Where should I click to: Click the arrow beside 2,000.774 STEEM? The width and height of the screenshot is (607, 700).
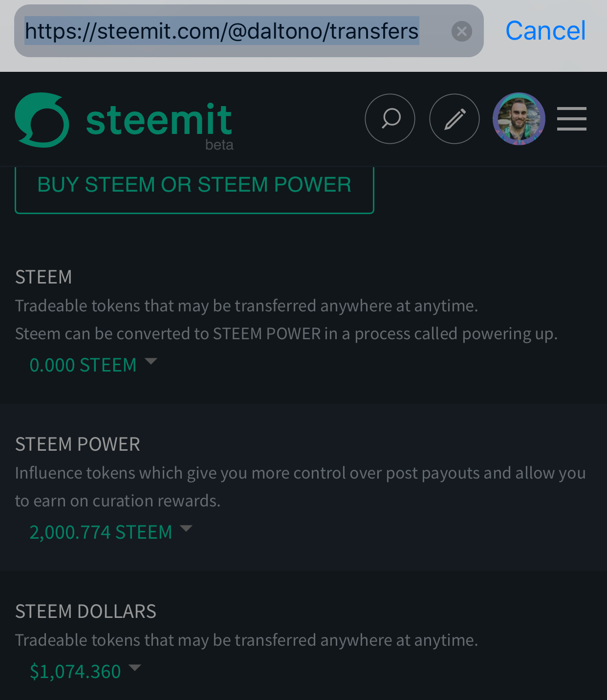coord(186,528)
